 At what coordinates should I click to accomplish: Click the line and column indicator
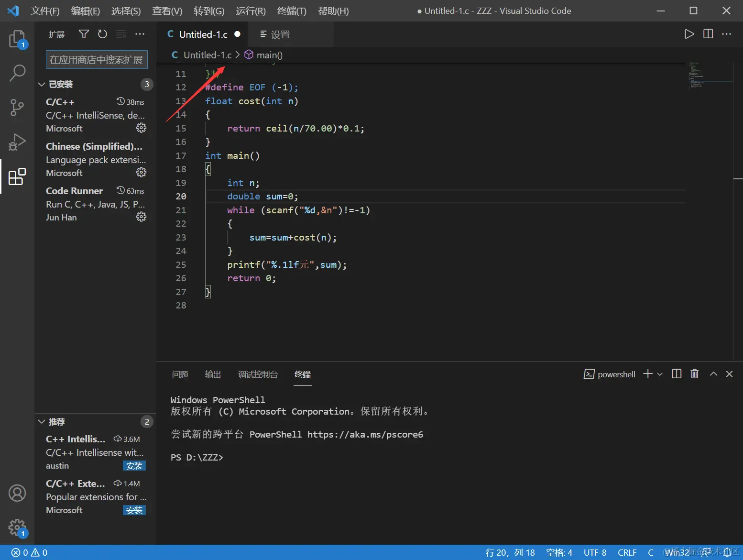pyautogui.click(x=510, y=553)
